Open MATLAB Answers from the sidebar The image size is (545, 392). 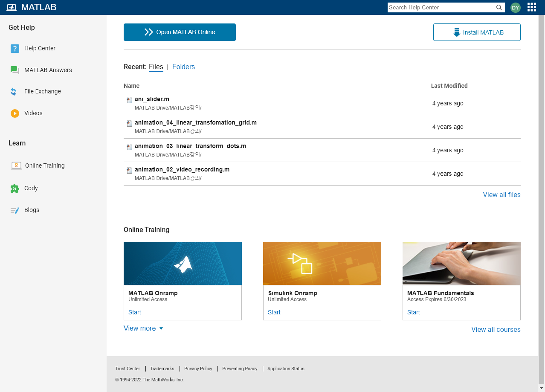click(x=48, y=70)
